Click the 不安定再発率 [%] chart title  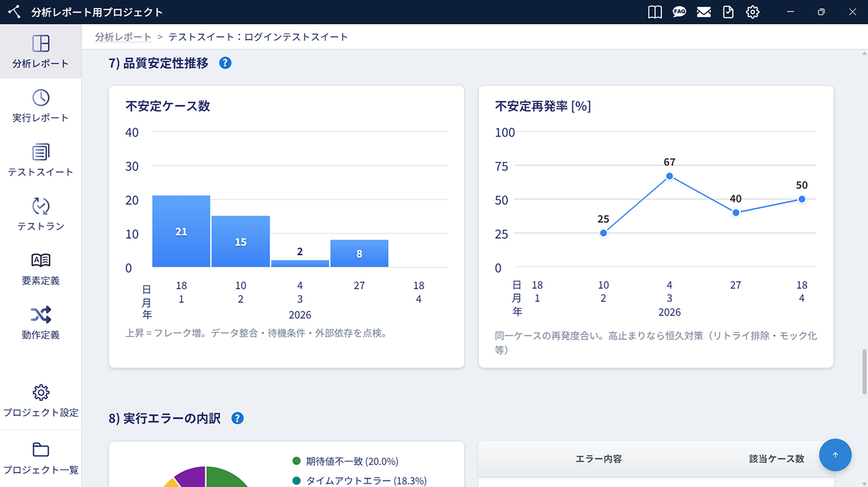tap(543, 106)
